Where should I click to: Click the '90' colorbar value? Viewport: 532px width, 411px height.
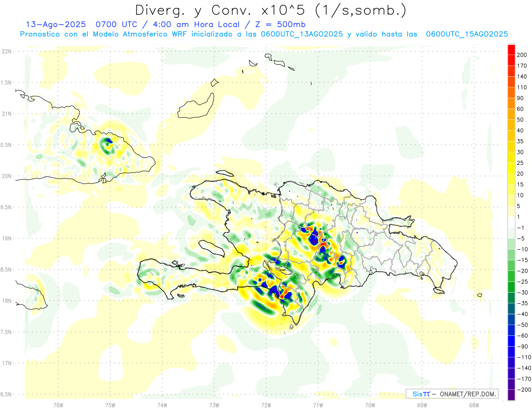(x=521, y=98)
